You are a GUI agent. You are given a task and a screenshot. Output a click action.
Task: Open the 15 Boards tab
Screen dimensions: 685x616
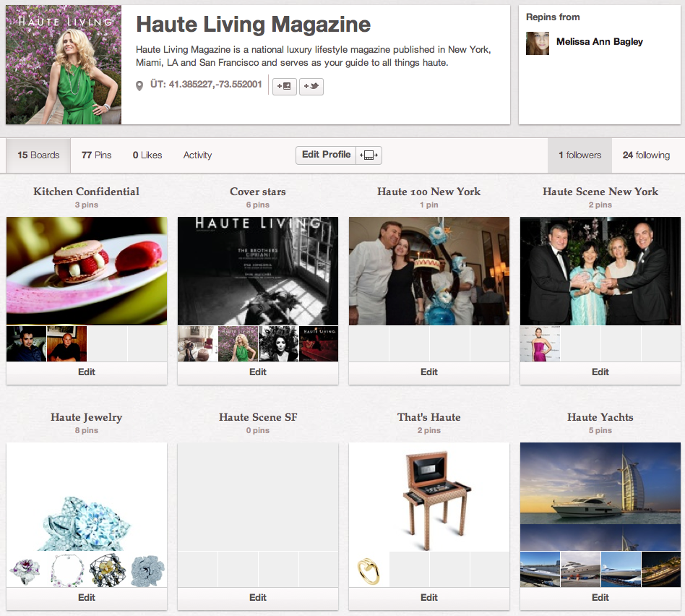38,155
